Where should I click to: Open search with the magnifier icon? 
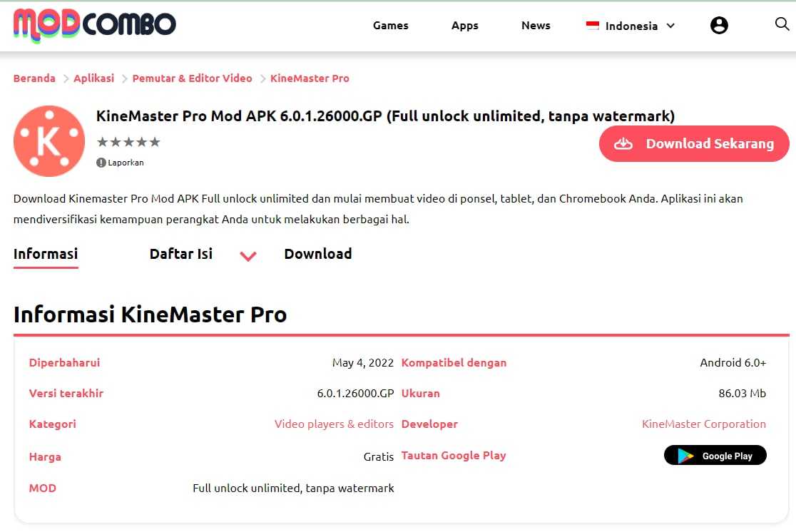[x=782, y=24]
